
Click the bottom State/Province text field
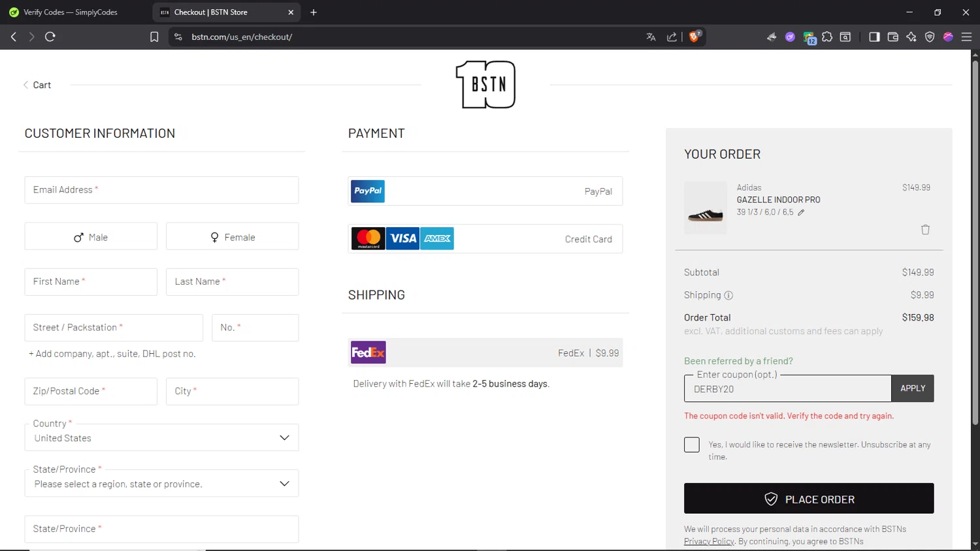coord(161,529)
